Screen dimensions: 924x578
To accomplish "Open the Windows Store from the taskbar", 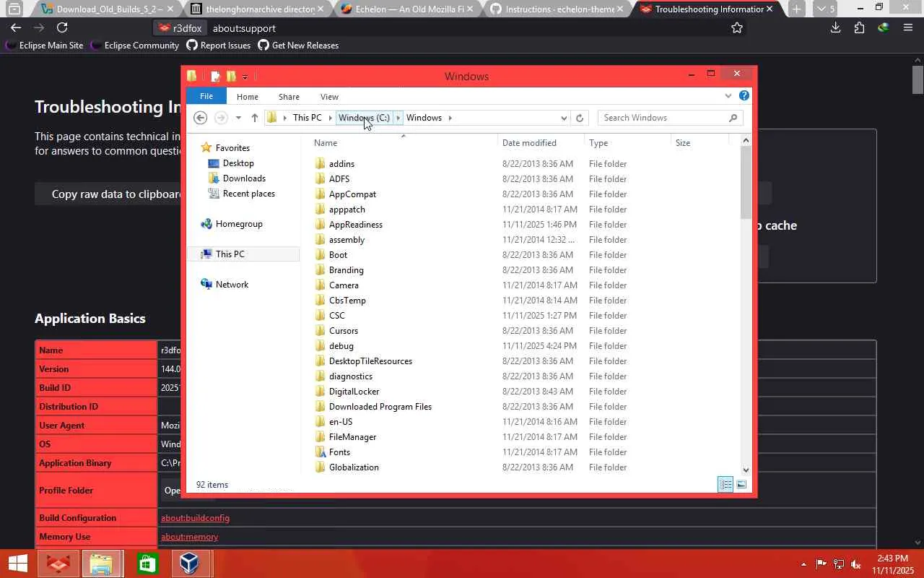I will [147, 564].
